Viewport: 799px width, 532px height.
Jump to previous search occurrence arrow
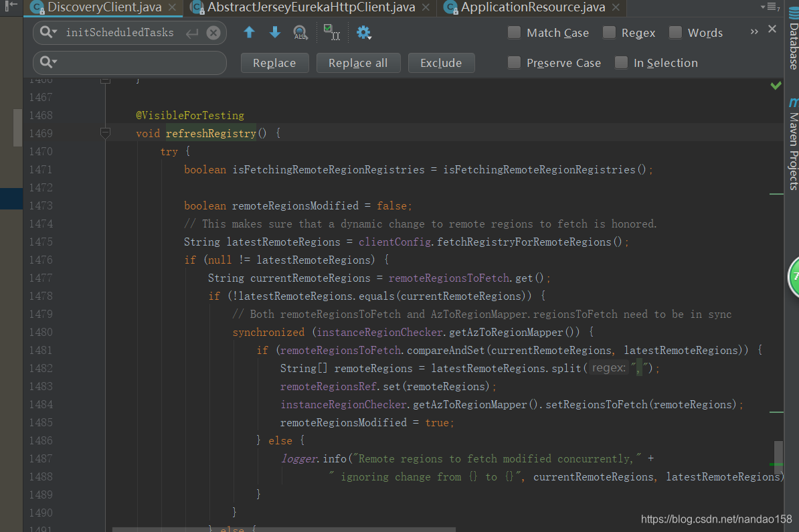(249, 32)
